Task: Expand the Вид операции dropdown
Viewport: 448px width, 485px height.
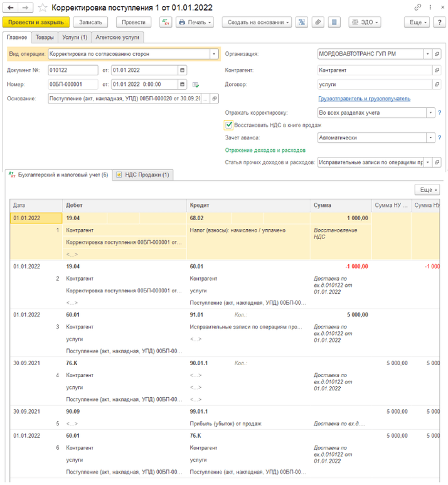Action: coord(215,54)
